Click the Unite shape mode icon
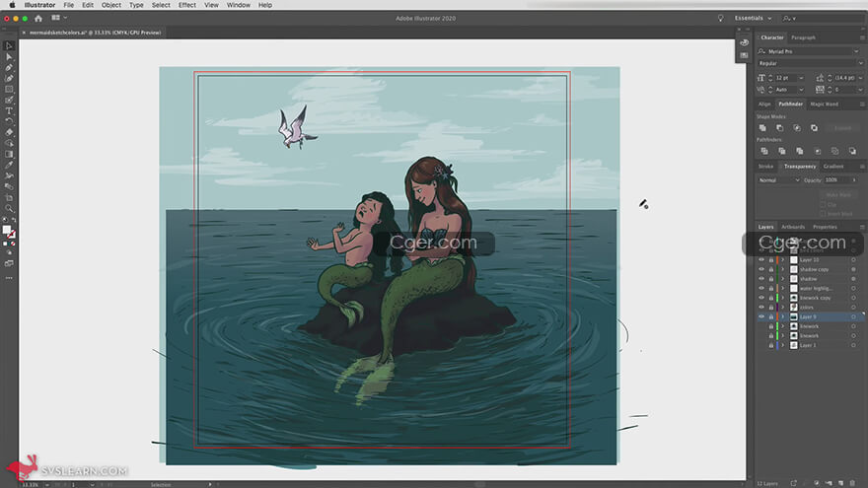 pyautogui.click(x=762, y=128)
